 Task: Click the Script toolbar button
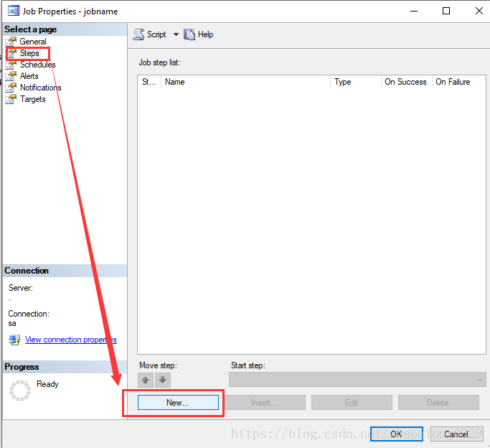150,34
